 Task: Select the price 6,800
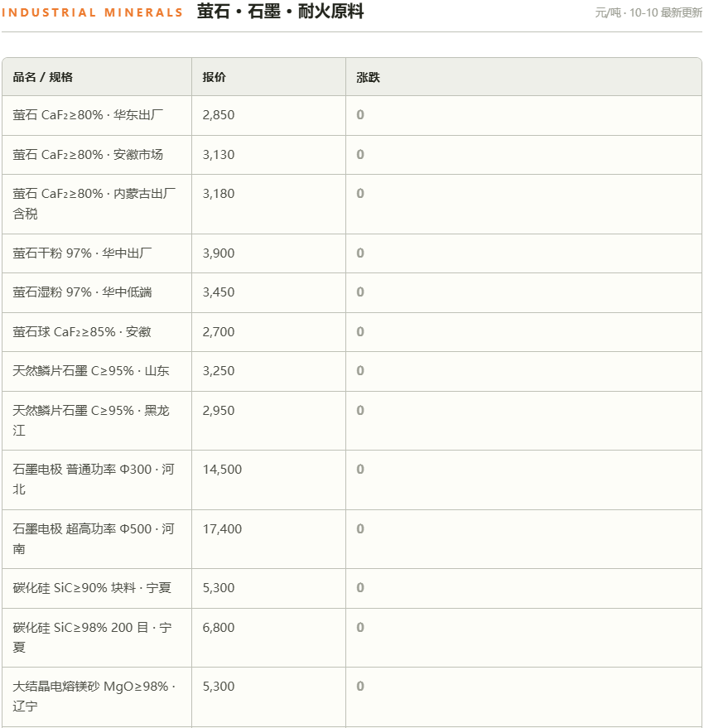pyautogui.click(x=219, y=628)
